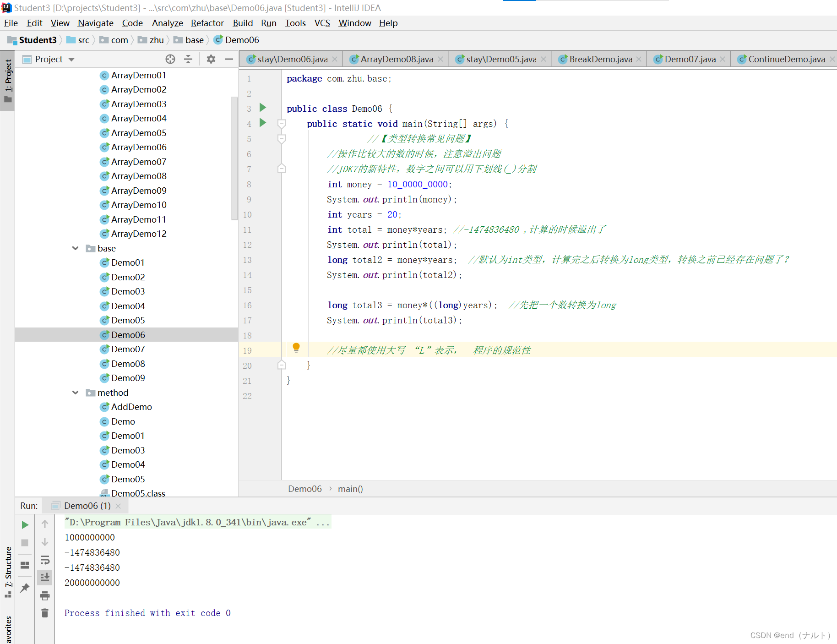
Task: Print the console contents
Action: coord(44,595)
